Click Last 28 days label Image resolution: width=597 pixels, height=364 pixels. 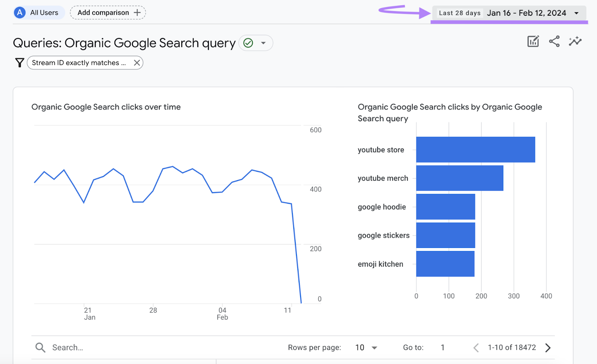(x=459, y=13)
